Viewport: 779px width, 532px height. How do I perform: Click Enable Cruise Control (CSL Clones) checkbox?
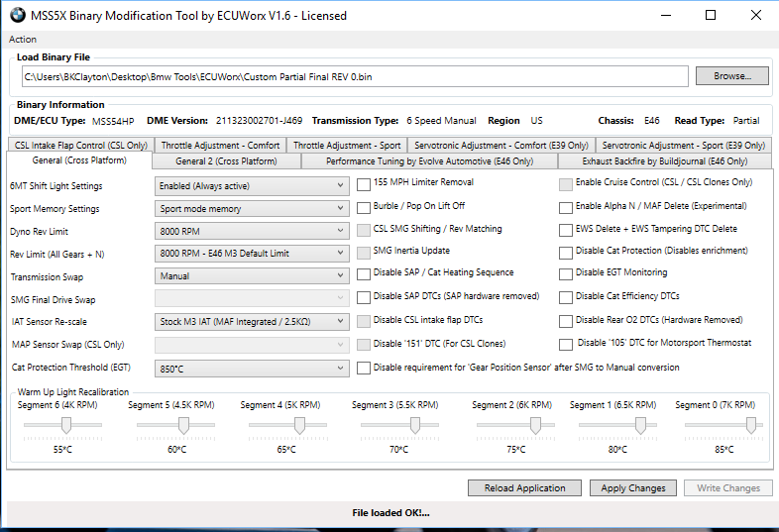(x=565, y=184)
